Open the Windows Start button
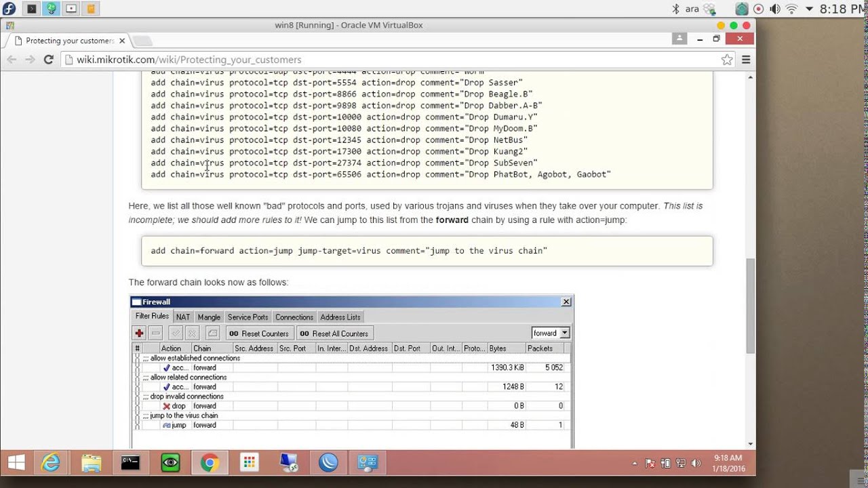 click(16, 463)
